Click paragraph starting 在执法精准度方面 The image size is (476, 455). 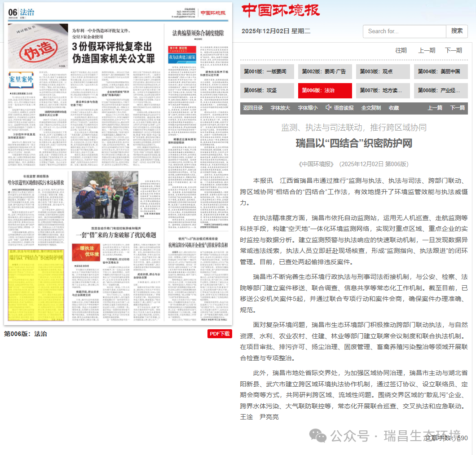pyautogui.click(x=354, y=240)
